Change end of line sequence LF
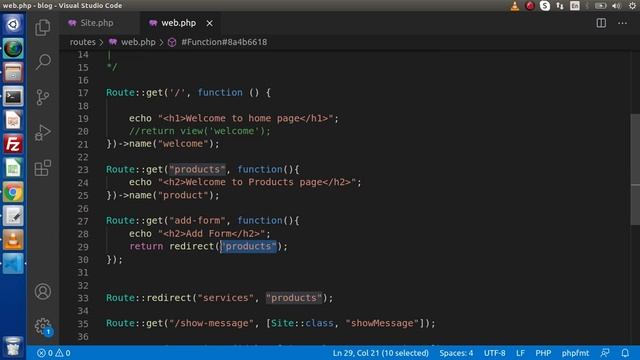640x360 pixels. [x=520, y=353]
